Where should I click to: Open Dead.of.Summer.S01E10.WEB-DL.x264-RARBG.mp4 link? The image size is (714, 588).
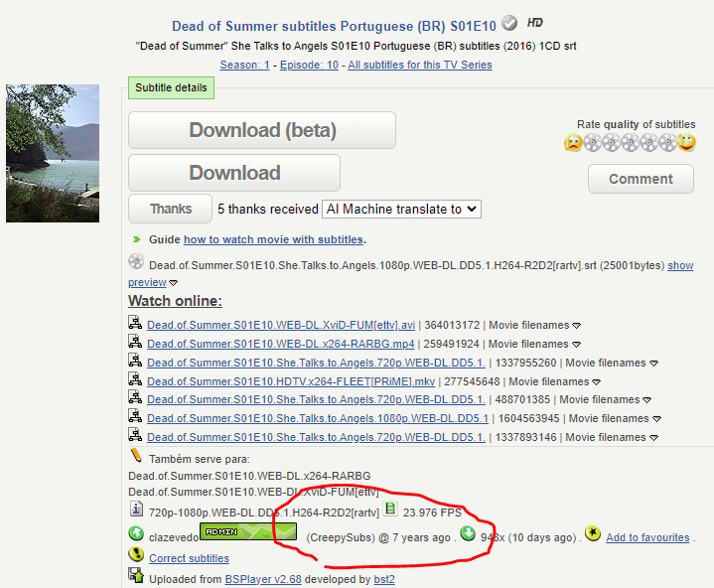[280, 344]
